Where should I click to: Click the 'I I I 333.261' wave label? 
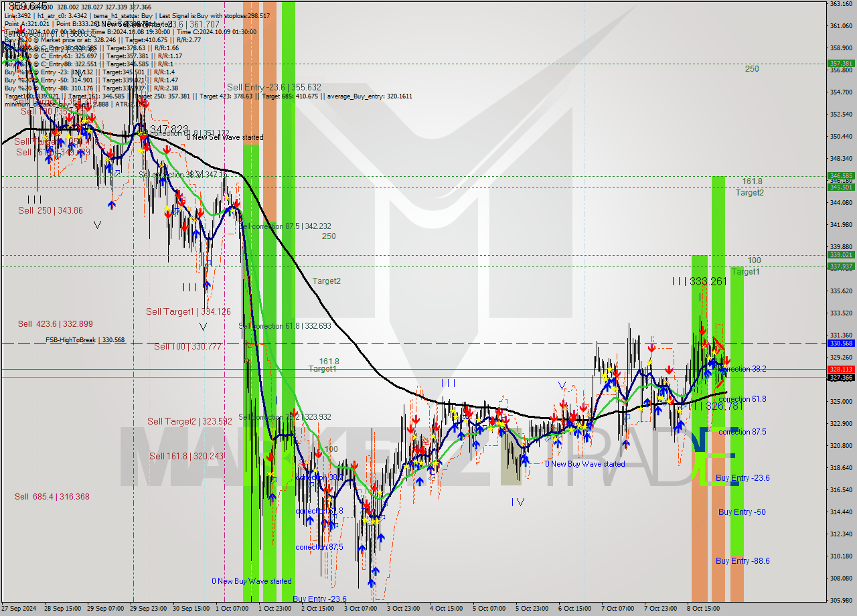click(700, 281)
